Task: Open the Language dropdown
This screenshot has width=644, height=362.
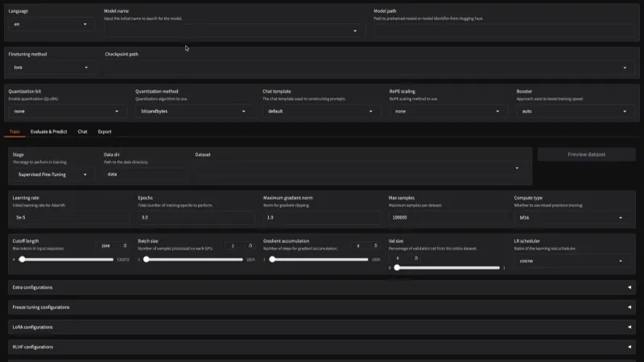Action: coord(50,25)
